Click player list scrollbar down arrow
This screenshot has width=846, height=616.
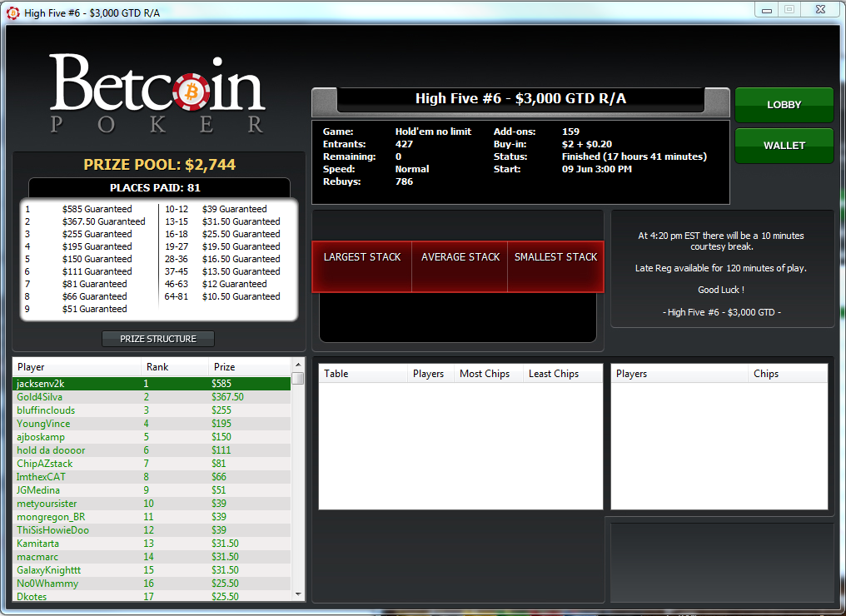(x=298, y=594)
